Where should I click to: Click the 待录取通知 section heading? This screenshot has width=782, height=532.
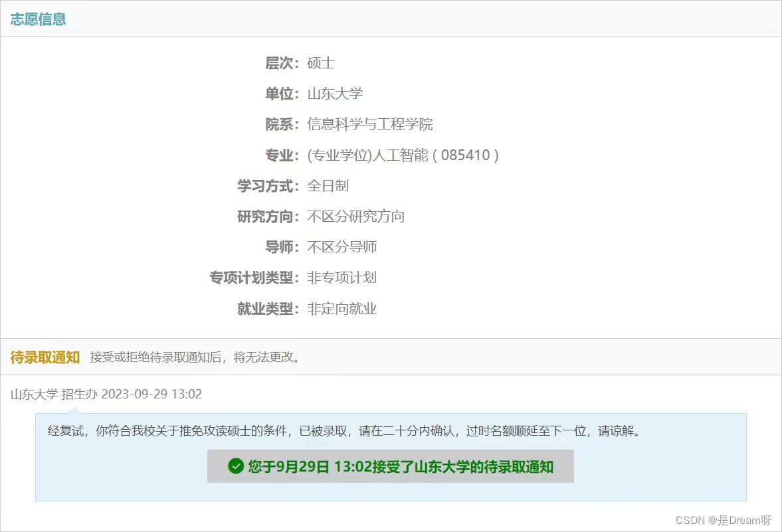coord(45,357)
